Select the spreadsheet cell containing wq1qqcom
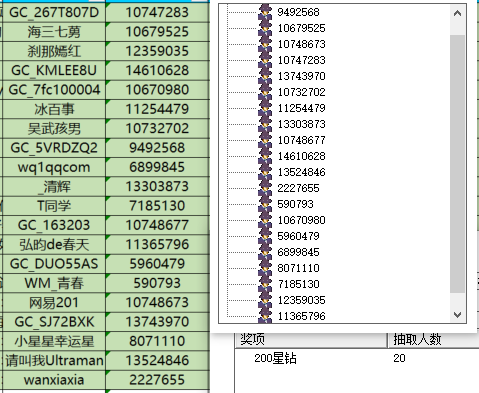The height and width of the screenshot is (393, 479). (x=54, y=167)
